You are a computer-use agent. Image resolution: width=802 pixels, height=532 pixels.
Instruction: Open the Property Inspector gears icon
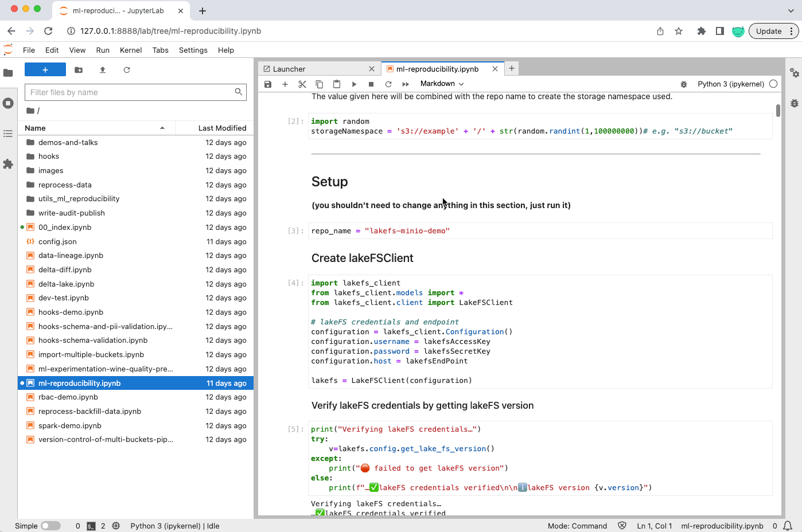(795, 73)
